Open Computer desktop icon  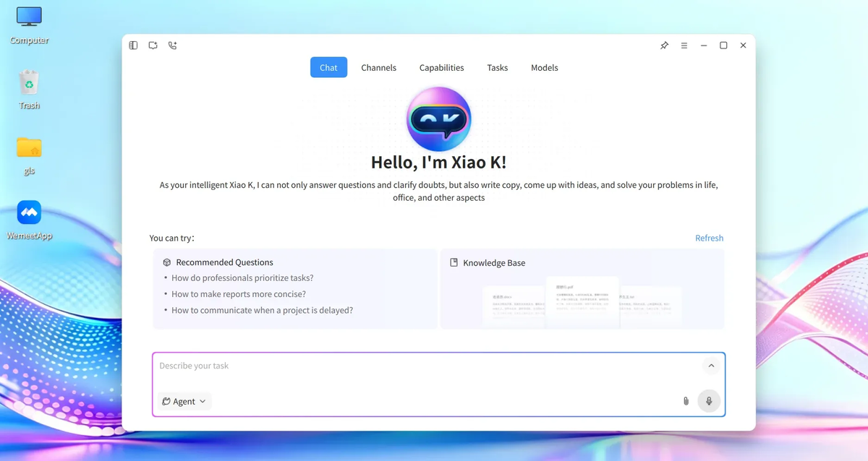click(x=29, y=25)
